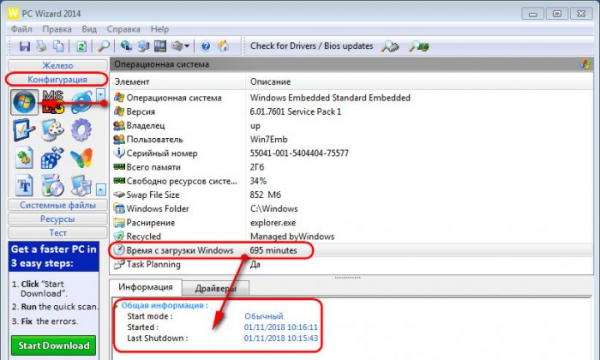Select the paint palette sidebar icon
This screenshot has width=600, height=360.
click(53, 130)
